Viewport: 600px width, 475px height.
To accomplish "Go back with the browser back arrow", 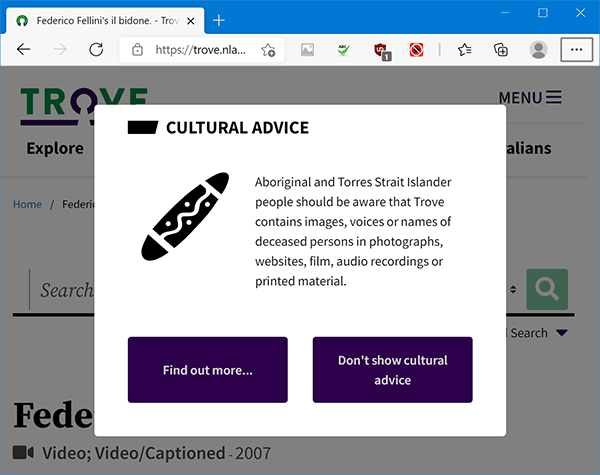I will coord(23,49).
